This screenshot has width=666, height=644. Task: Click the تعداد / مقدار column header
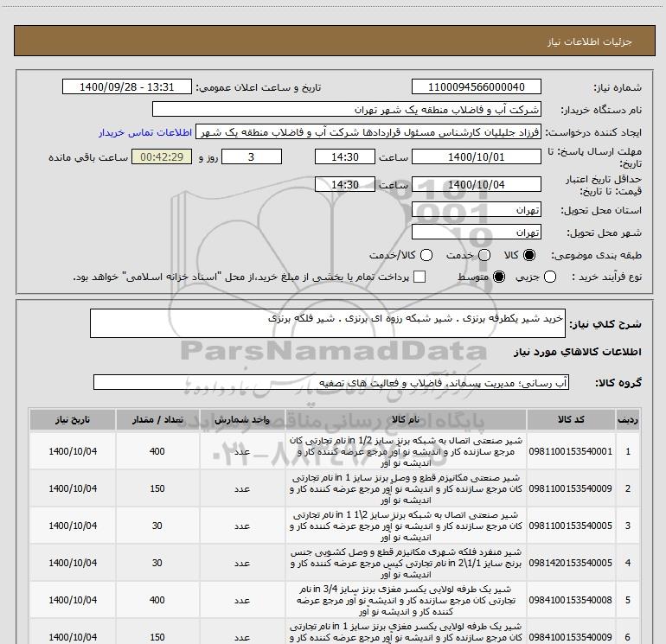click(157, 419)
